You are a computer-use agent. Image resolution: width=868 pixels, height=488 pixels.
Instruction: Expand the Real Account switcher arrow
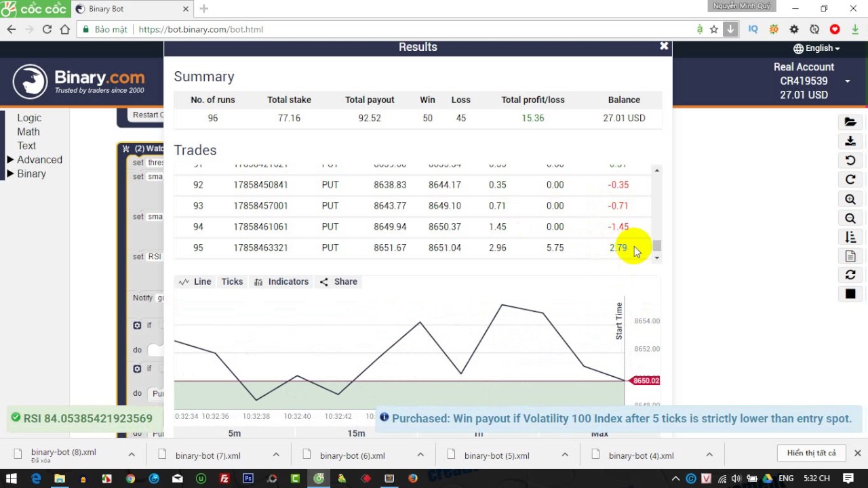click(847, 81)
